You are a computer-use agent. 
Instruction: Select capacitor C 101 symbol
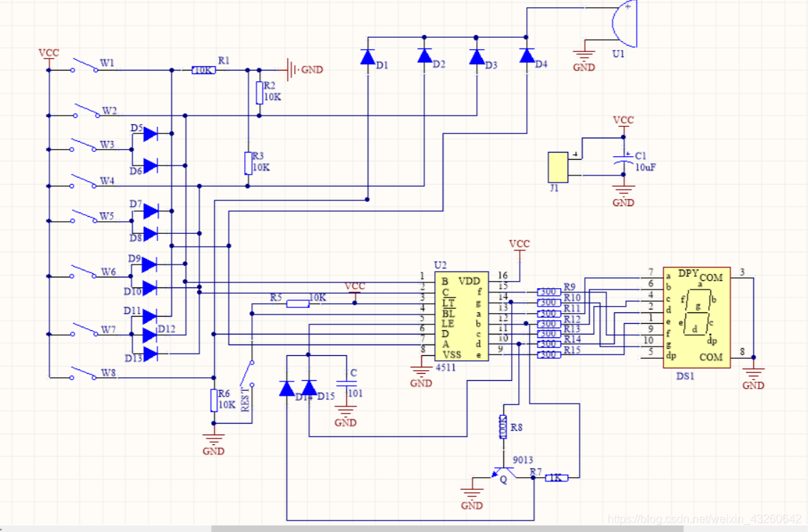(345, 383)
